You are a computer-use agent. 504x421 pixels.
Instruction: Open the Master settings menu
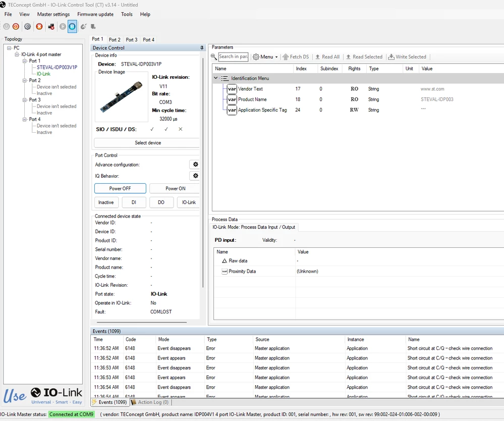tap(53, 14)
